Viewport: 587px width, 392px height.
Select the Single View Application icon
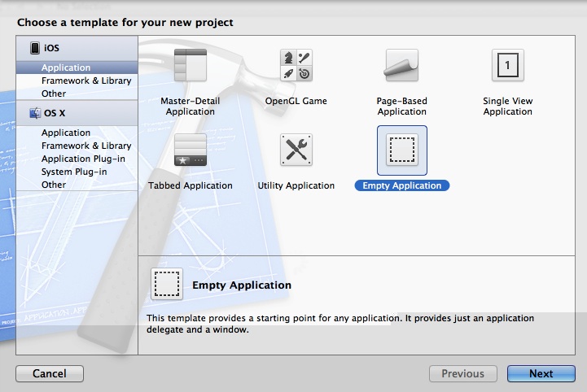click(x=507, y=66)
